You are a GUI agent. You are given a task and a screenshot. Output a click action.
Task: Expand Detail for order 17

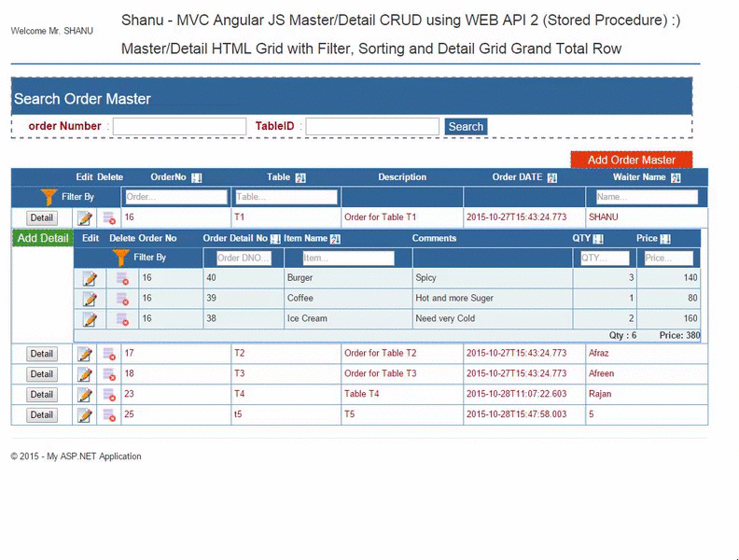[42, 354]
